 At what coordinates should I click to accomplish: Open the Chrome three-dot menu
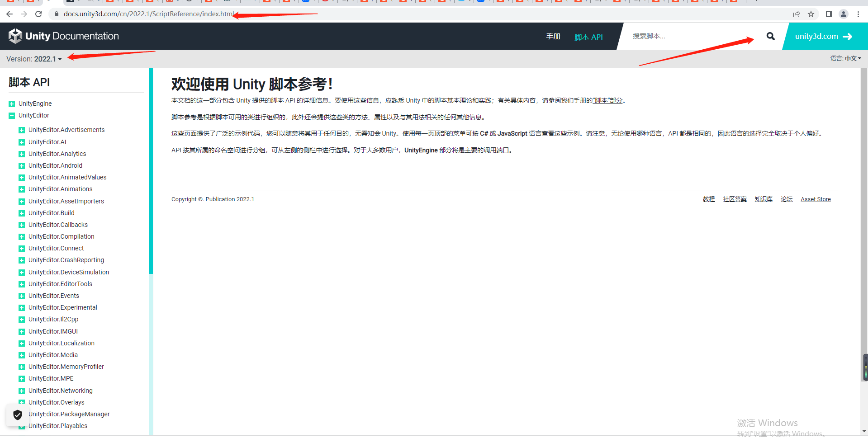click(x=858, y=14)
